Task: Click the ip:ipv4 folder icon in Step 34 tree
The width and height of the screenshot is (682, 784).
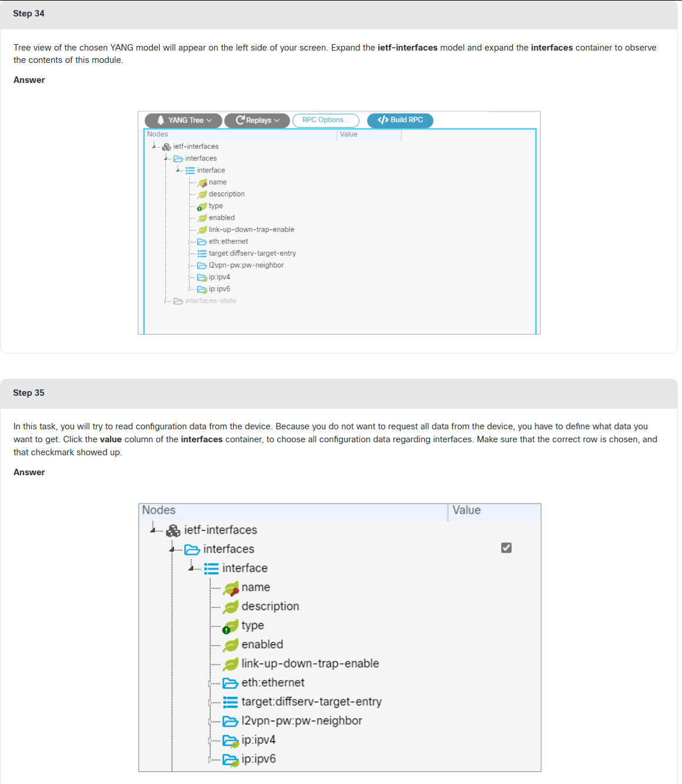Action: tap(202, 277)
